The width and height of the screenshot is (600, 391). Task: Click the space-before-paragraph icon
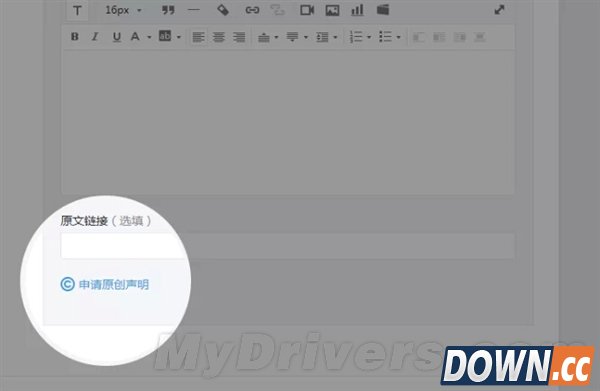(264, 37)
